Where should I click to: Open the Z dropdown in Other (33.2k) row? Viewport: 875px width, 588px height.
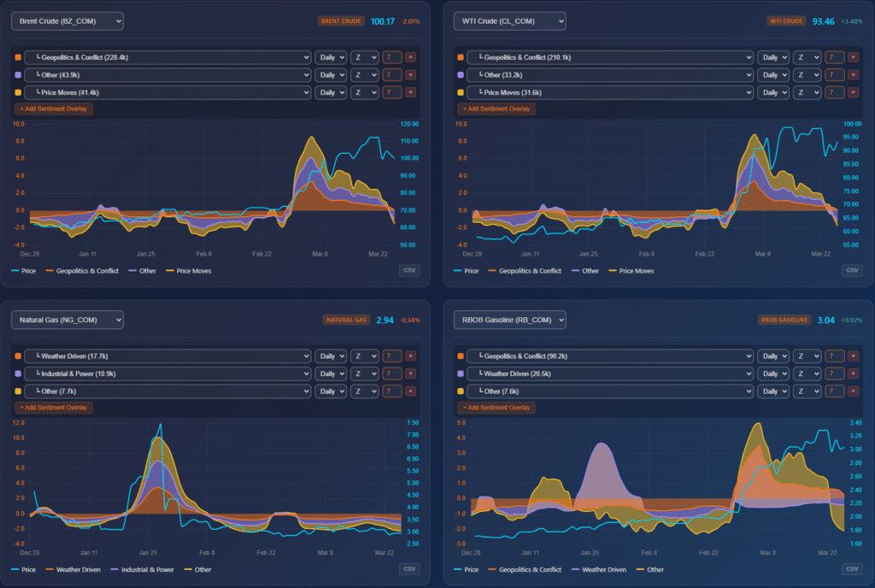click(807, 74)
